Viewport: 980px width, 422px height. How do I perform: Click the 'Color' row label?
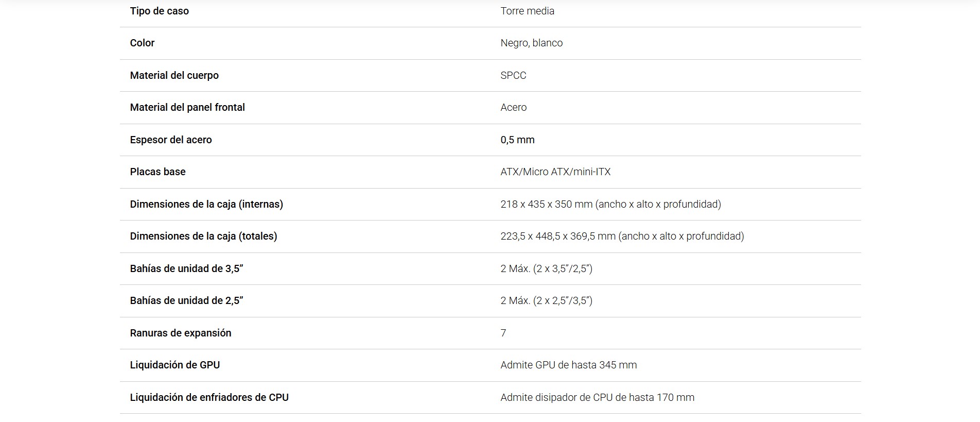pyautogui.click(x=142, y=43)
